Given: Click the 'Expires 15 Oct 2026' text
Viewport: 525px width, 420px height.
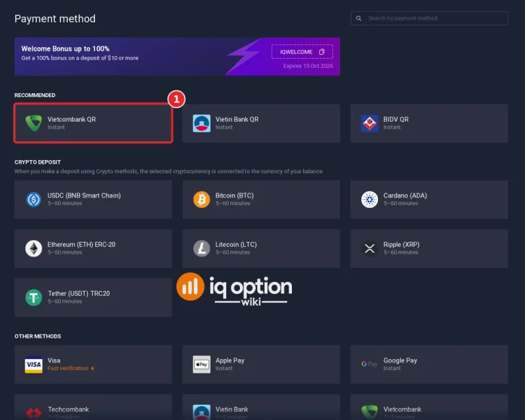Looking at the screenshot, I should point(308,66).
